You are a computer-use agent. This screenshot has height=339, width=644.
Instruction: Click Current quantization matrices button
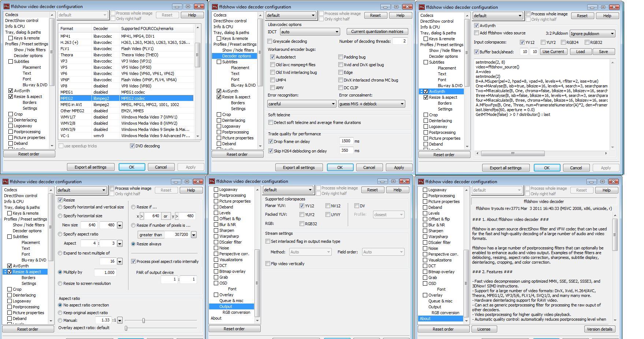click(x=377, y=32)
